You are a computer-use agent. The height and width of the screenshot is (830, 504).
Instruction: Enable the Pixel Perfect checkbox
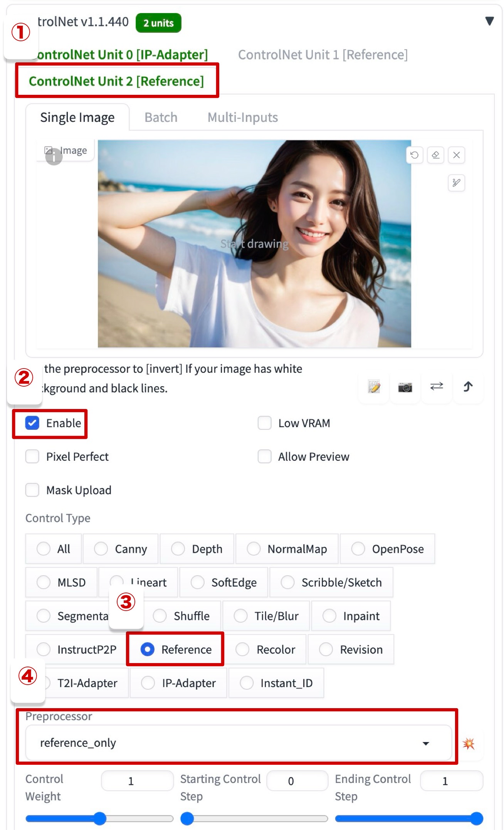32,456
